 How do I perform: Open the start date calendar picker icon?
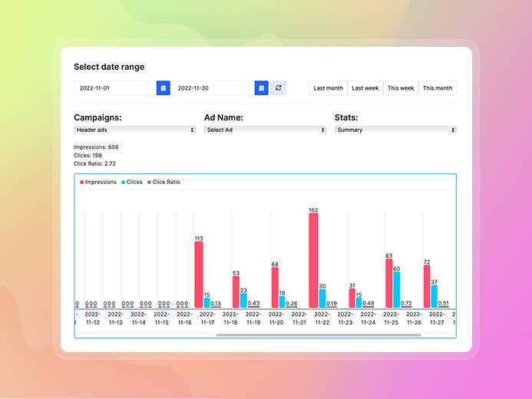[164, 88]
